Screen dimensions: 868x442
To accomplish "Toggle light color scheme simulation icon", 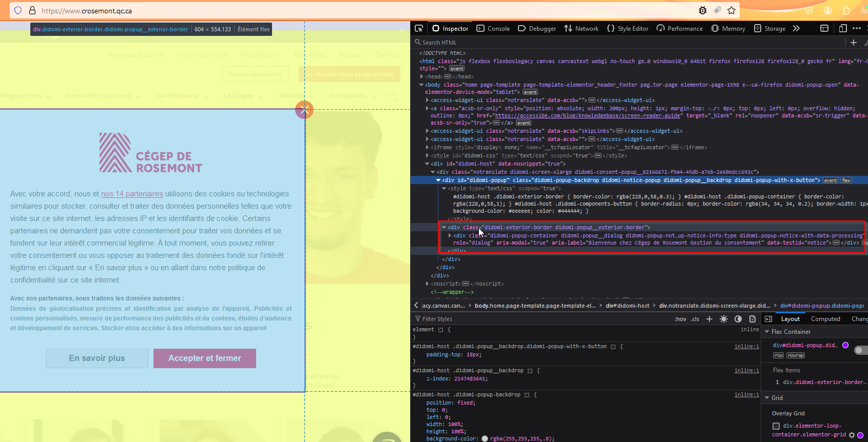I will coord(724,319).
